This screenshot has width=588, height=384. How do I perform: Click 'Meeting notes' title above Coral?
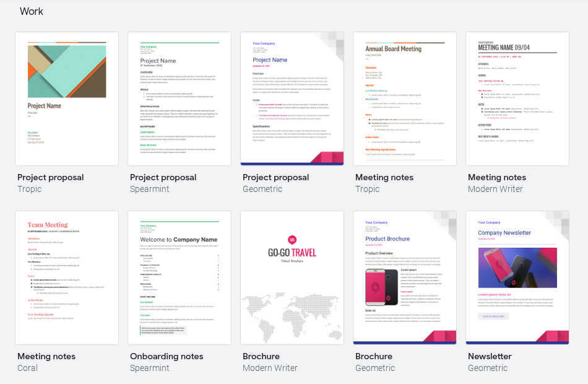click(46, 356)
